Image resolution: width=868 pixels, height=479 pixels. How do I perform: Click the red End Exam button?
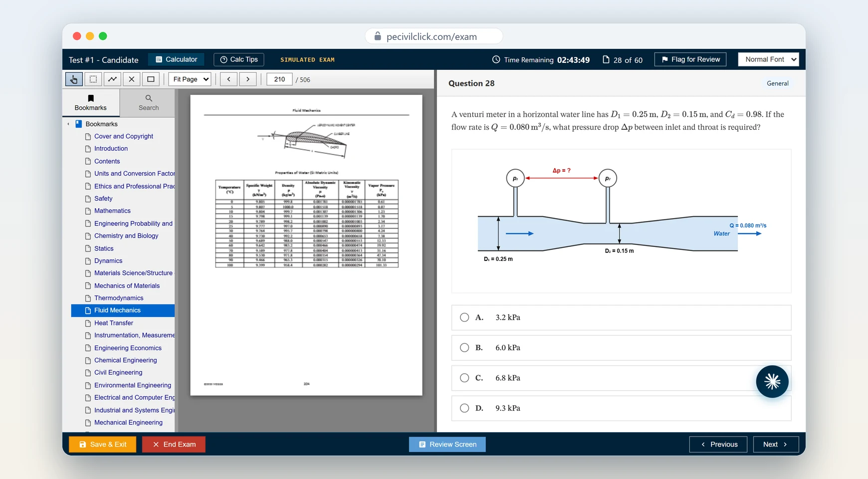pyautogui.click(x=174, y=445)
